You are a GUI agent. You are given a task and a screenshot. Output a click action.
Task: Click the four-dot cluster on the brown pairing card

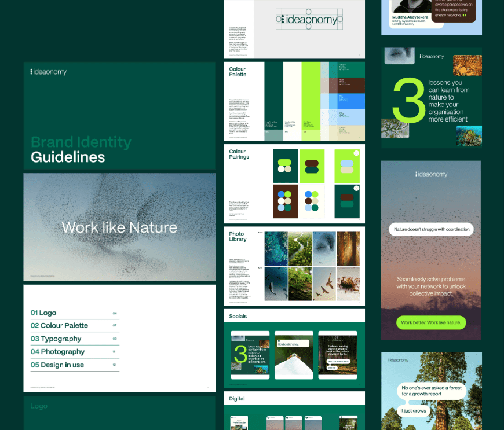pyautogui.click(x=285, y=201)
